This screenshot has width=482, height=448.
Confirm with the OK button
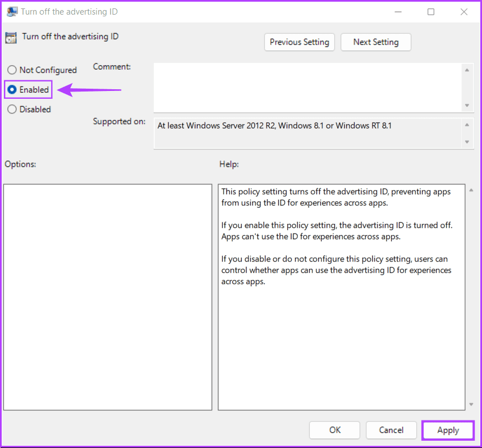tap(334, 430)
